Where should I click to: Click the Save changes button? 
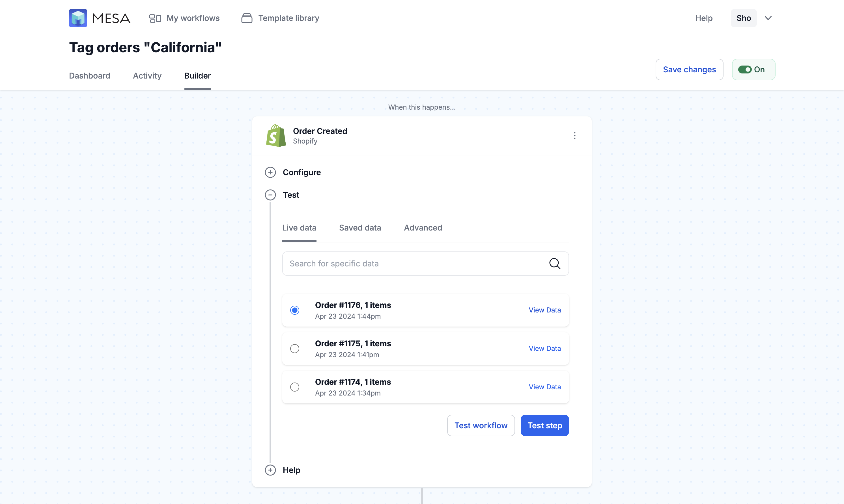pos(689,69)
